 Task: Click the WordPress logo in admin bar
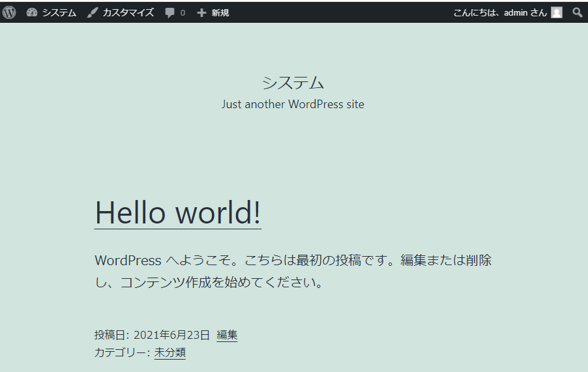[x=9, y=12]
